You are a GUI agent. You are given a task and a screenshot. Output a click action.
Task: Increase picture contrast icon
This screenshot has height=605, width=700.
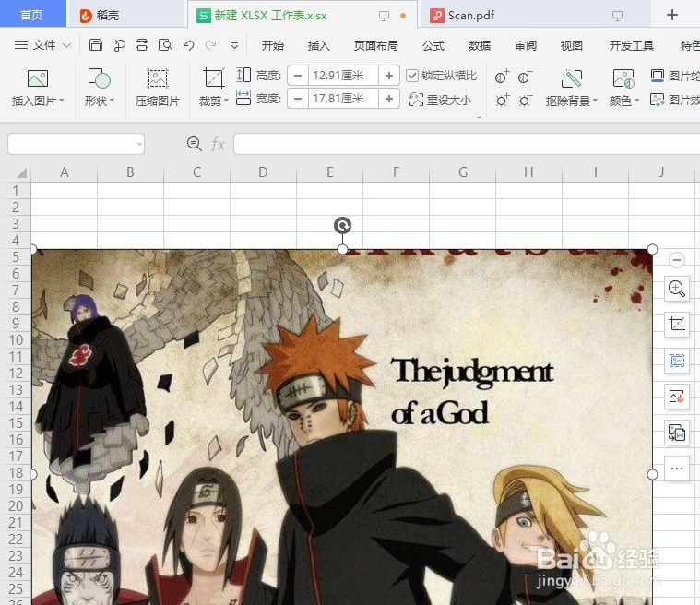502,77
